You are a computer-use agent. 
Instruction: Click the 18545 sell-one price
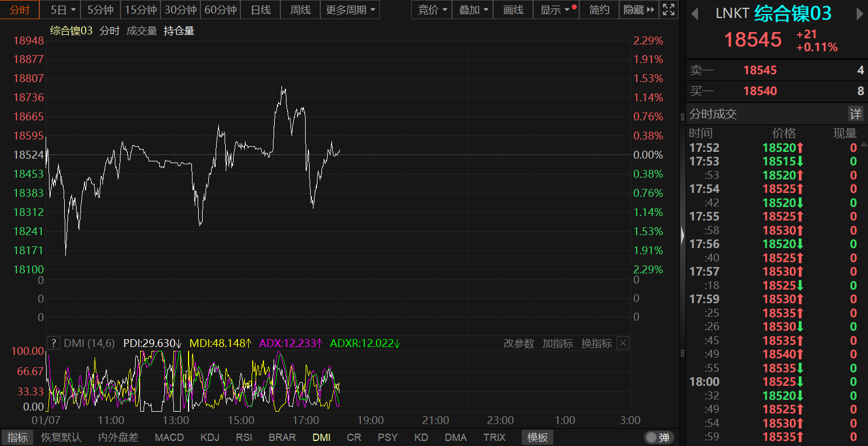[x=760, y=70]
